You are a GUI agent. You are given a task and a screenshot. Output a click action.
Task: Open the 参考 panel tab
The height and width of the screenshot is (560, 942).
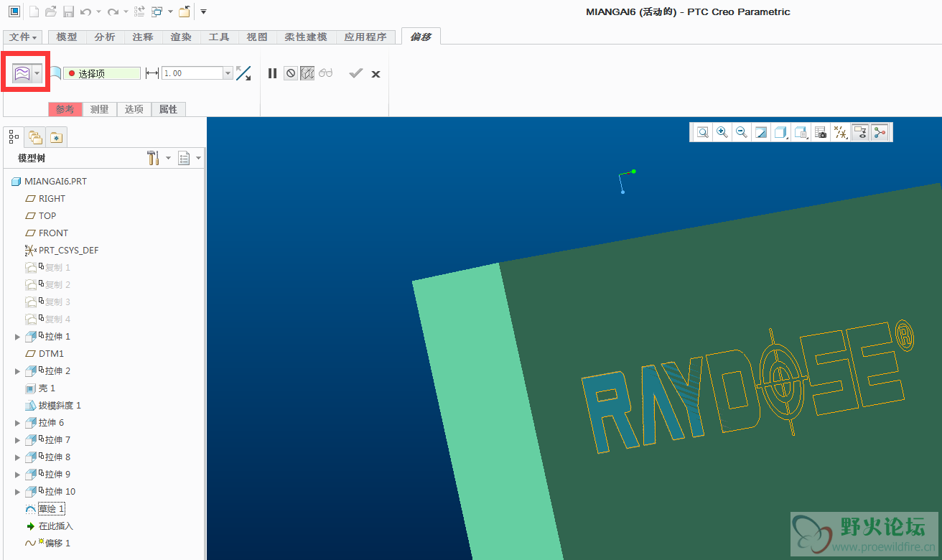pyautogui.click(x=65, y=109)
